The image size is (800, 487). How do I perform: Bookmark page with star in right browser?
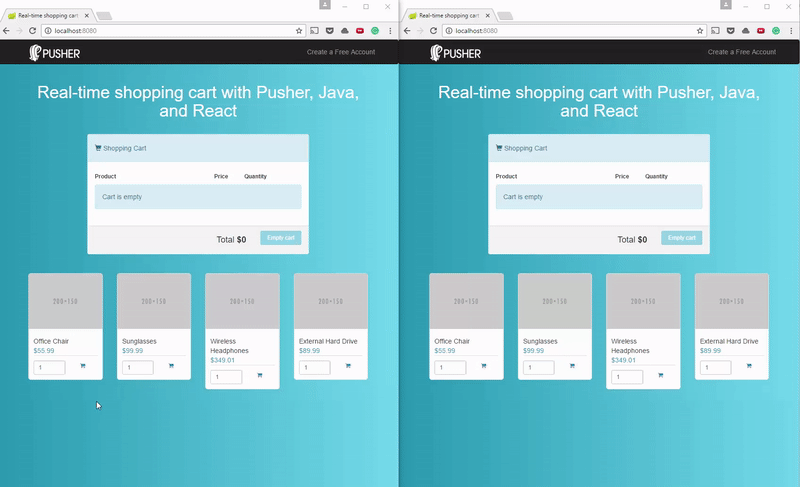(x=700, y=31)
